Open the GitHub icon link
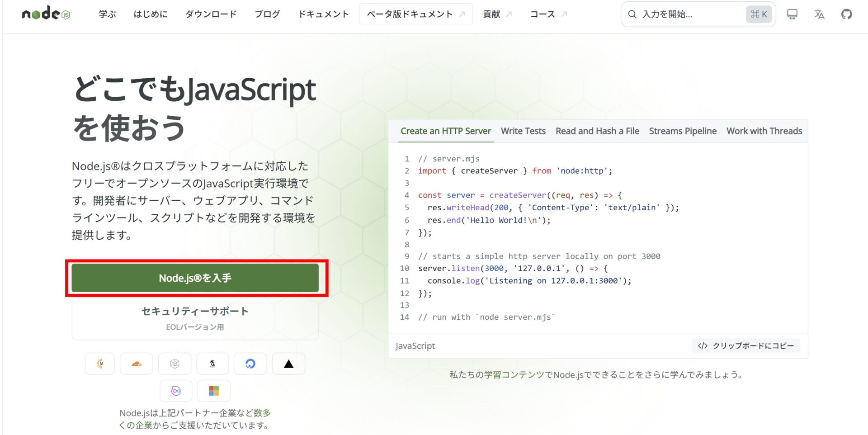 (x=846, y=14)
